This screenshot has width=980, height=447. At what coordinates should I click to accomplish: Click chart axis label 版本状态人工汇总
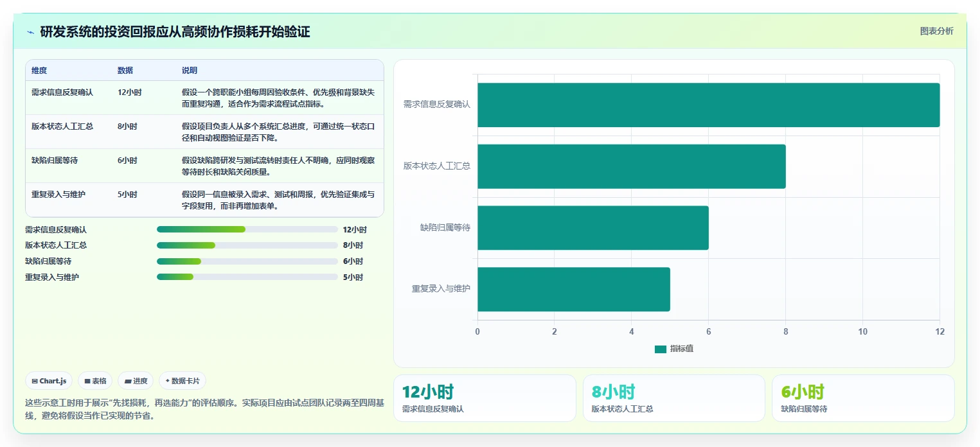tap(437, 166)
